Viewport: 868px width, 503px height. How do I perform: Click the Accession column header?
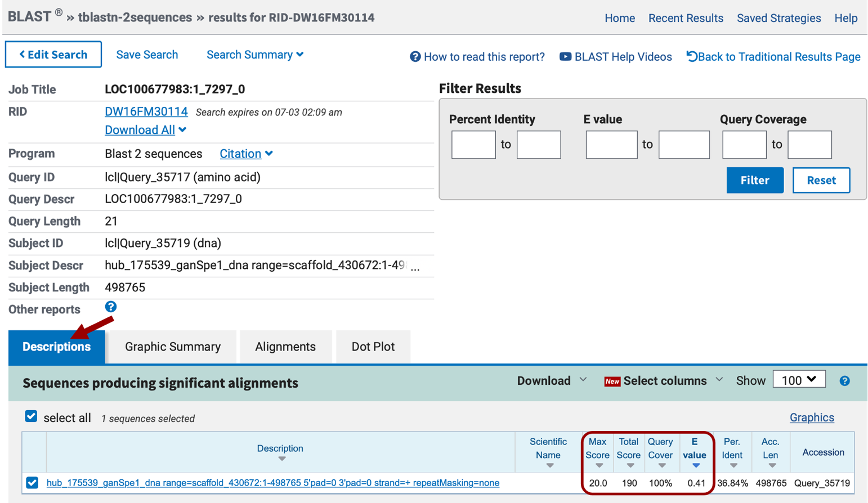click(823, 452)
